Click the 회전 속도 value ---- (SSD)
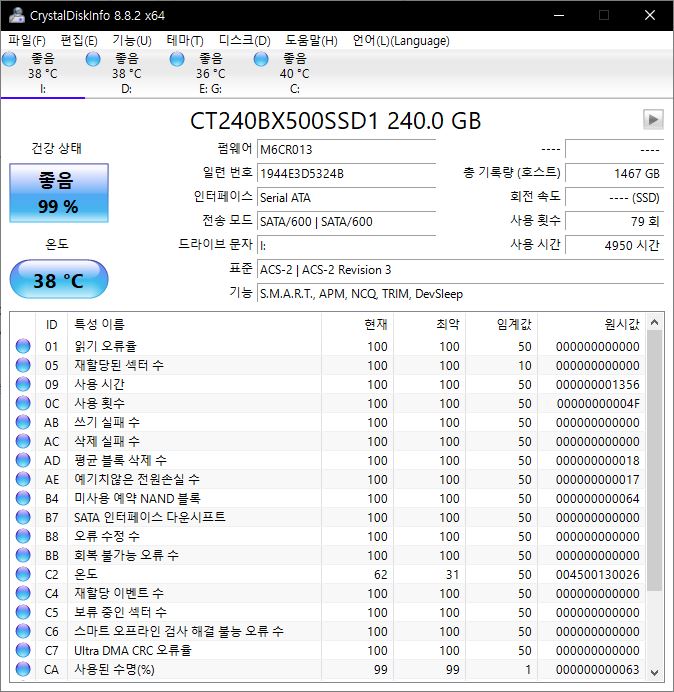 [614, 197]
